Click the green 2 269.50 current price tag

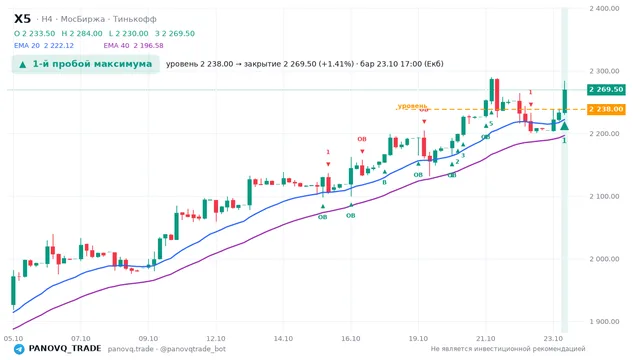point(606,89)
